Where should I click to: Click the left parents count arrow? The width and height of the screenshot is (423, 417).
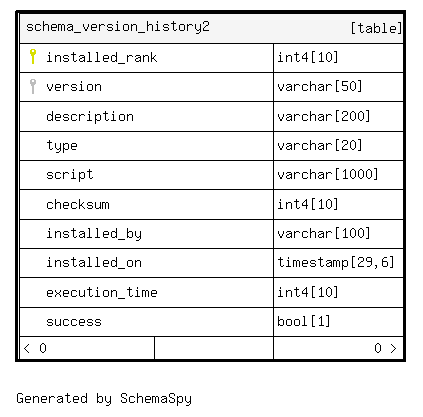coord(27,348)
